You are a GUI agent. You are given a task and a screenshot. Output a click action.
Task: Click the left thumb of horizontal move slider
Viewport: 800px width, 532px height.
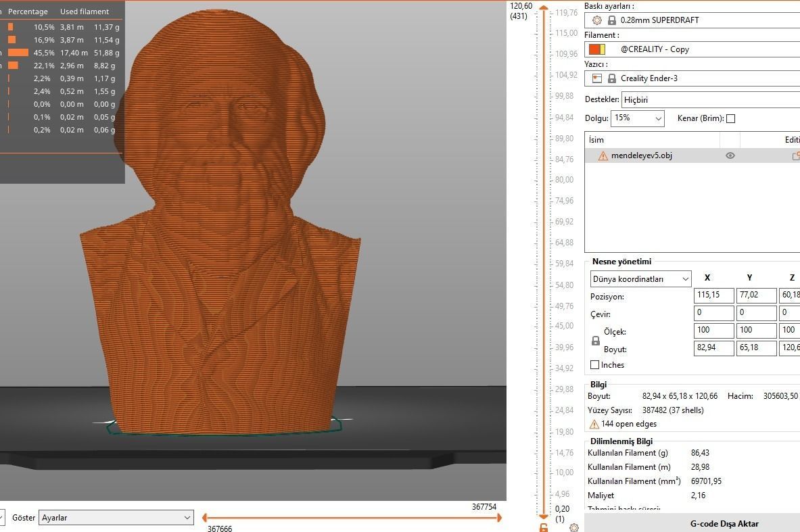coord(205,518)
